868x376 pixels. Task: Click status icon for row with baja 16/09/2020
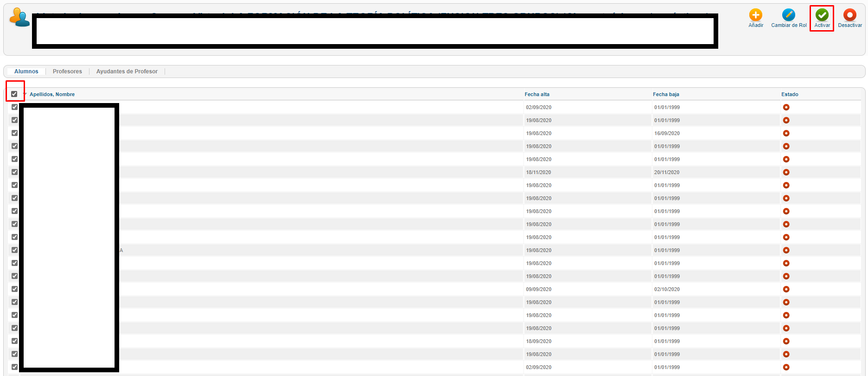point(786,133)
